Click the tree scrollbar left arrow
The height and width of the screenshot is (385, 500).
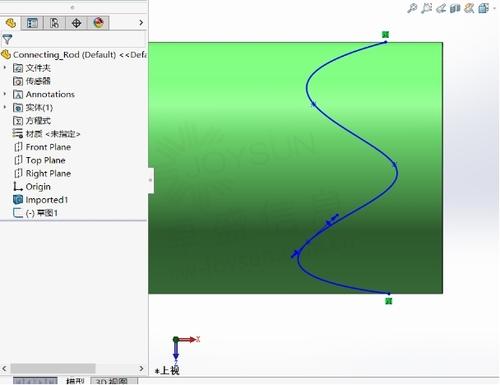click(x=4, y=369)
